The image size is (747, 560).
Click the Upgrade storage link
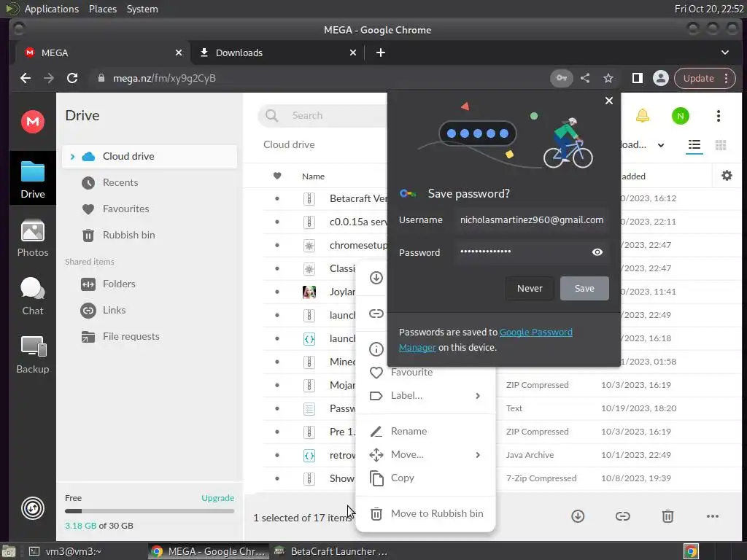(217, 497)
